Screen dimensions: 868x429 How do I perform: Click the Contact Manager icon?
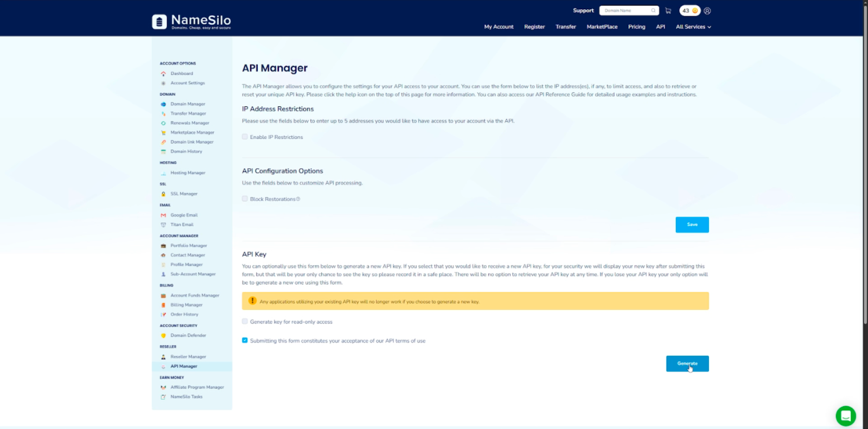pos(163,255)
